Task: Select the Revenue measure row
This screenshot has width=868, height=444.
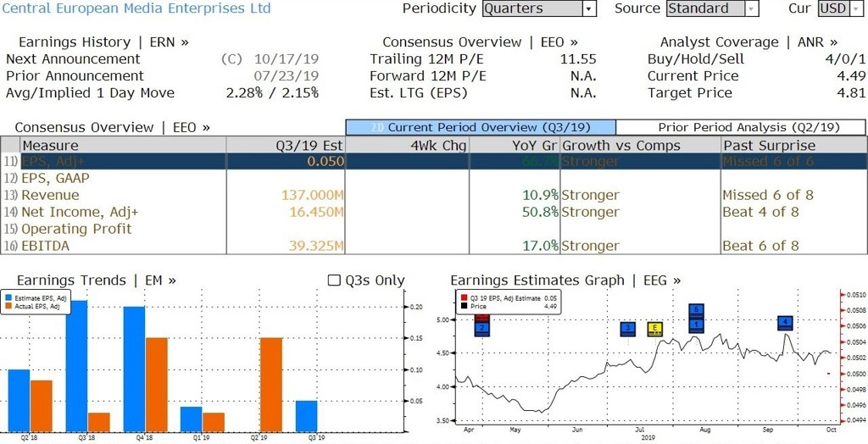Action: pyautogui.click(x=433, y=195)
